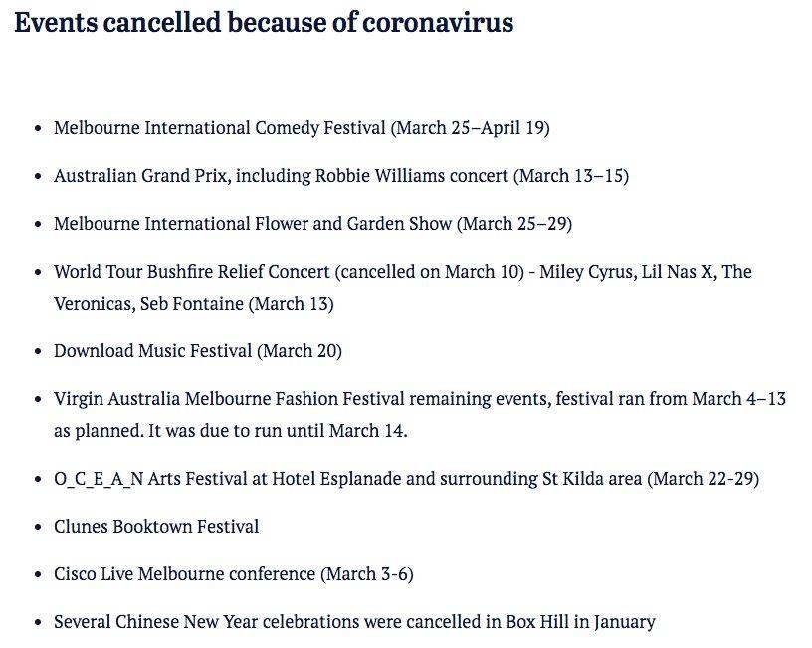Click the Chinese New Year celebrations entry
812x648 pixels.
pos(354,621)
